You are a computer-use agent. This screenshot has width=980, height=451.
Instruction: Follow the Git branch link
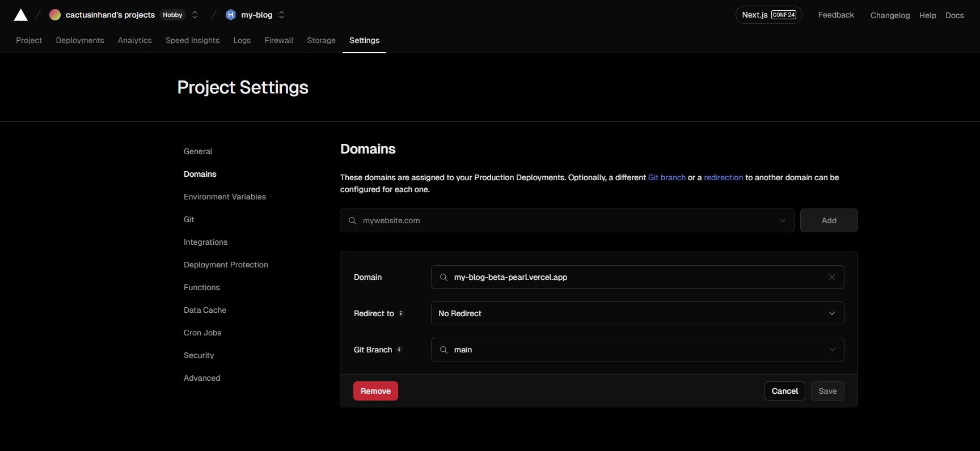666,177
